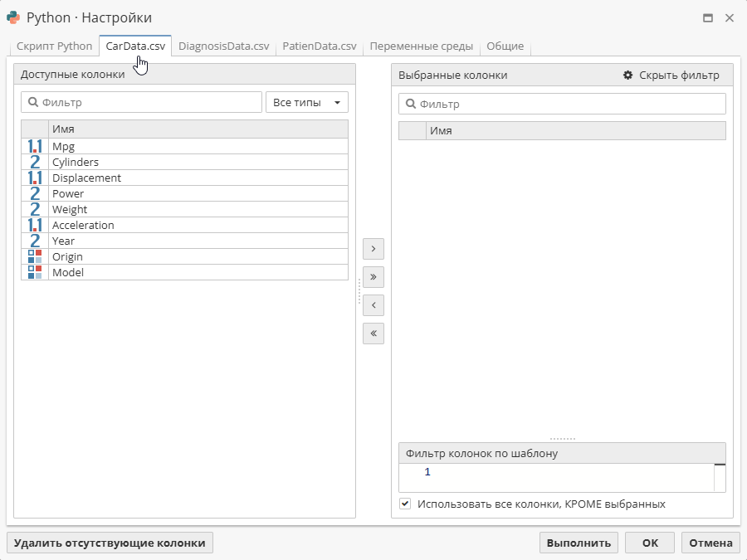Click inside the Фильтр input field on the left

pyautogui.click(x=141, y=101)
